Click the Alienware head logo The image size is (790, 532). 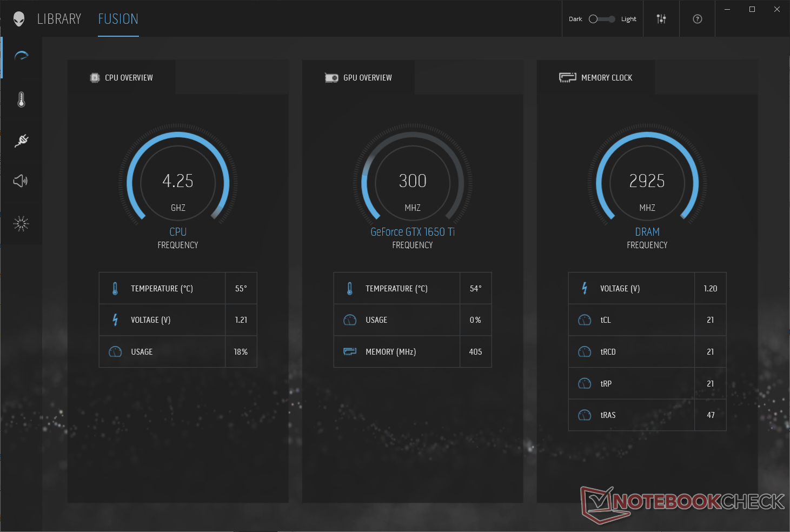point(19,19)
